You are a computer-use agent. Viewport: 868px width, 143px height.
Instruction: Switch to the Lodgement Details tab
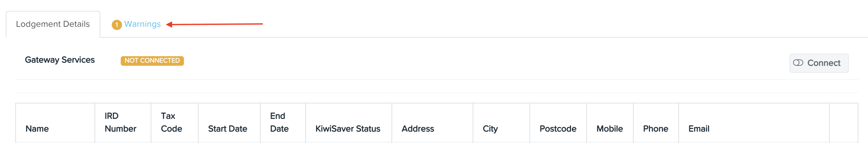[53, 24]
